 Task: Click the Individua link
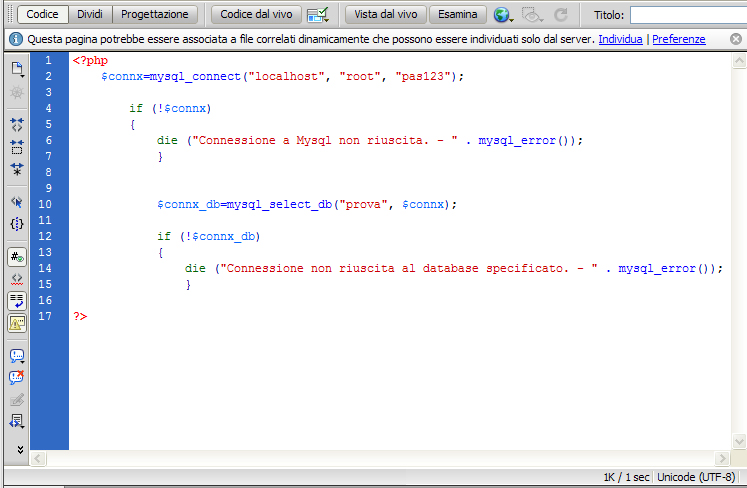pyautogui.click(x=620, y=39)
